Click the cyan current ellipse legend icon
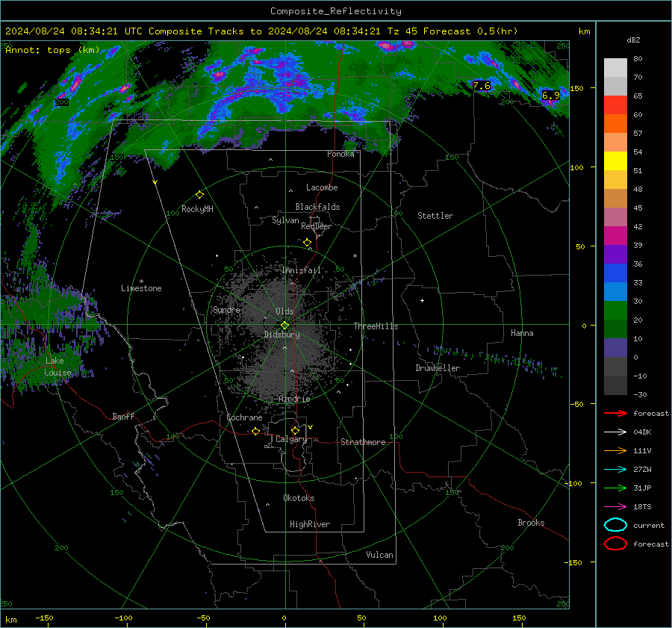The height and width of the screenshot is (628, 672). pos(615,525)
